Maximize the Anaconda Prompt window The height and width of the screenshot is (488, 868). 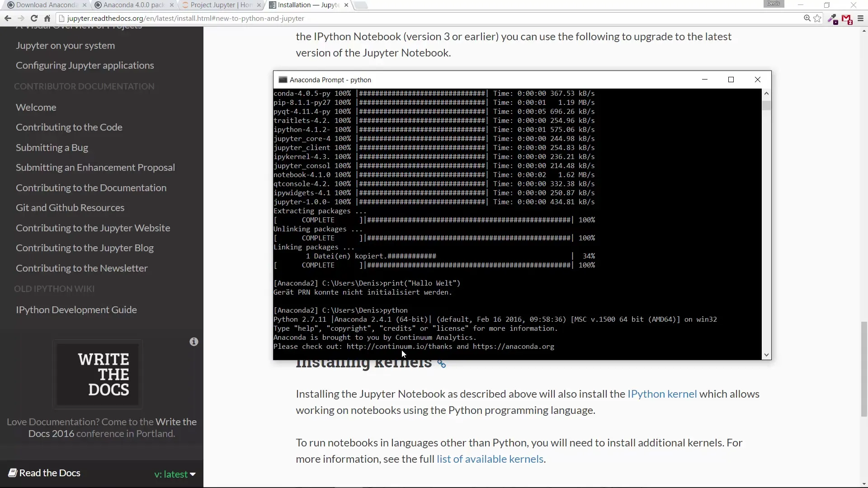tap(731, 80)
